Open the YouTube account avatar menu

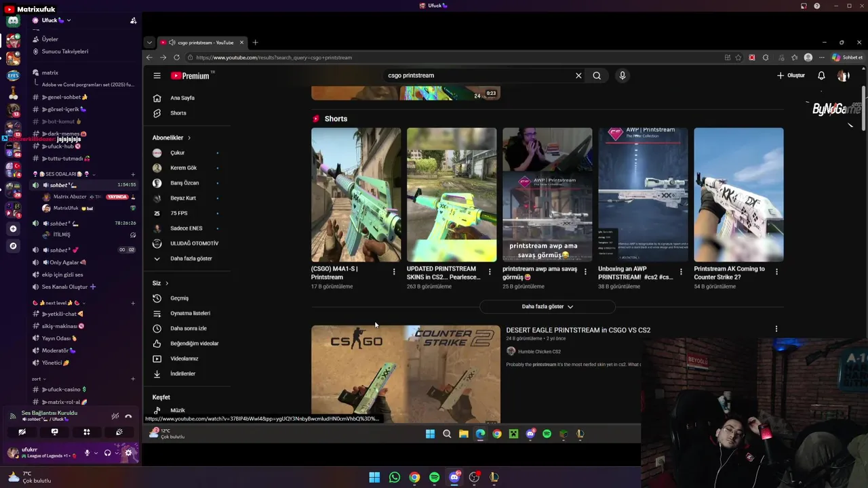point(843,76)
